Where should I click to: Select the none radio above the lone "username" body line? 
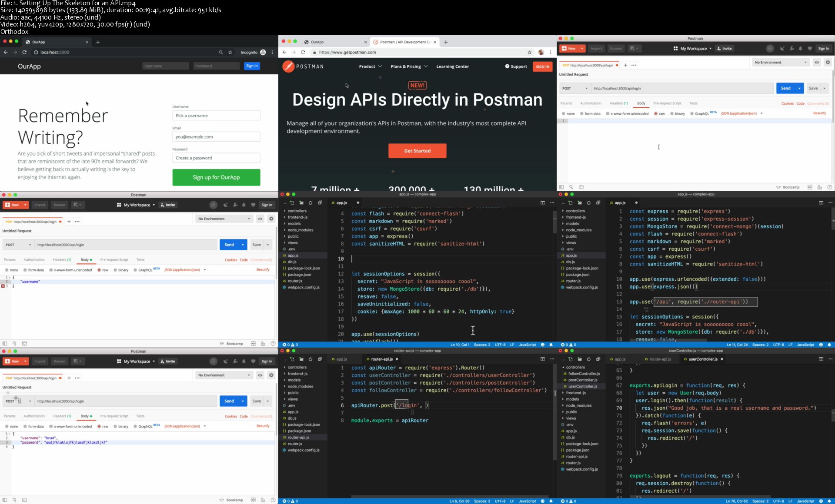click(x=7, y=270)
